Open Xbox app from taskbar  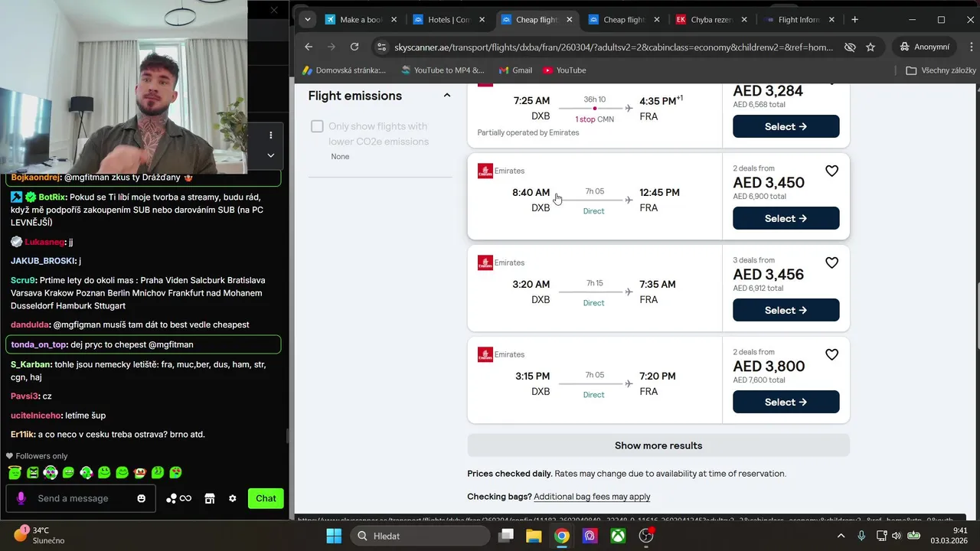pyautogui.click(x=618, y=536)
